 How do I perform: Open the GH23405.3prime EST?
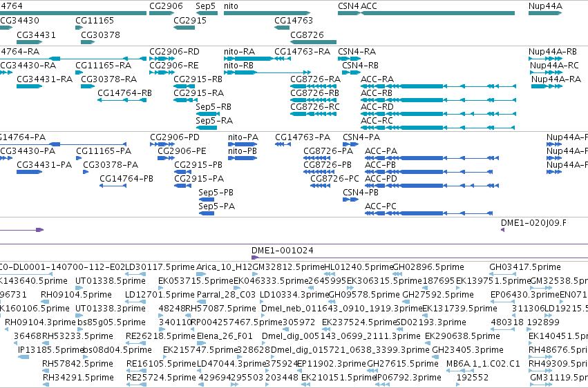(468, 350)
